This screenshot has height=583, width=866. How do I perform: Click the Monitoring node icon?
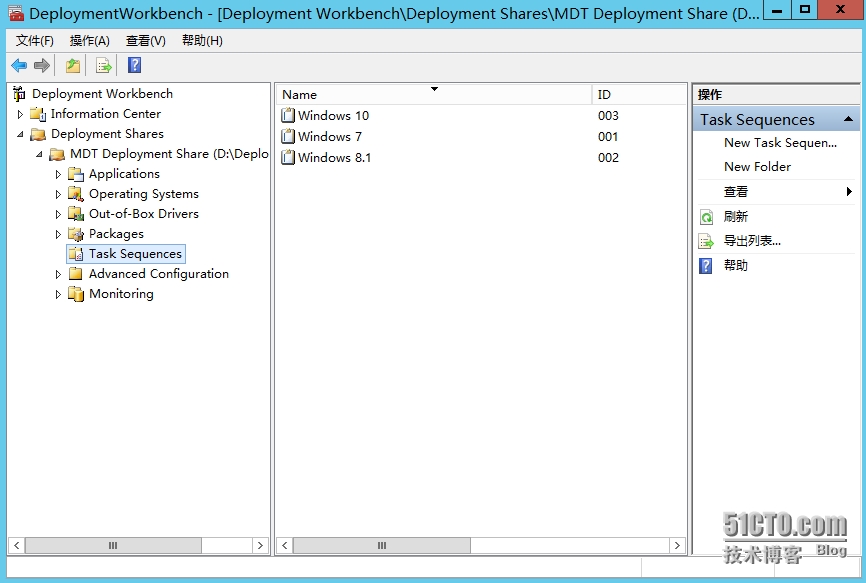76,294
